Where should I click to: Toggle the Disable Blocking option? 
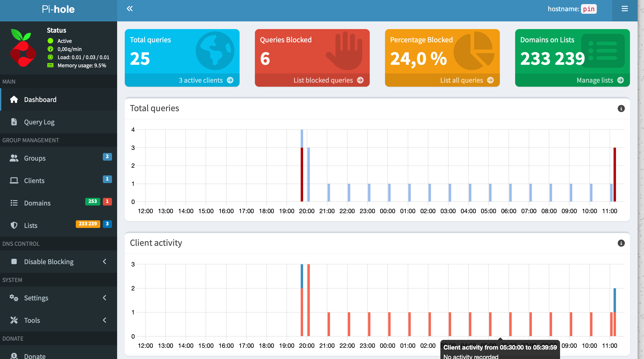point(48,262)
